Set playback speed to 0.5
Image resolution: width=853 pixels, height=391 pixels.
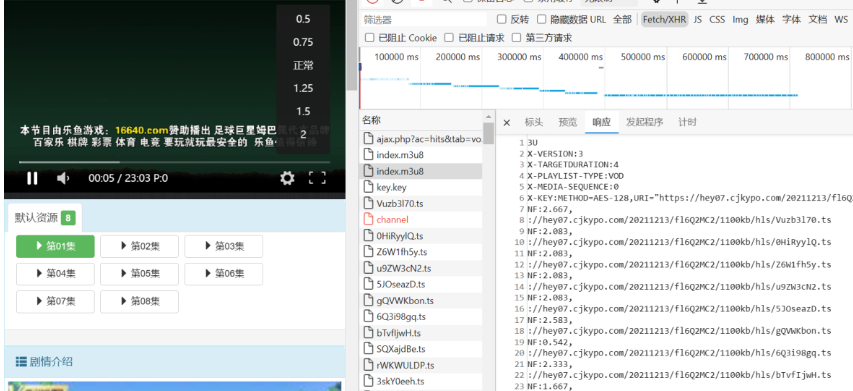(303, 19)
